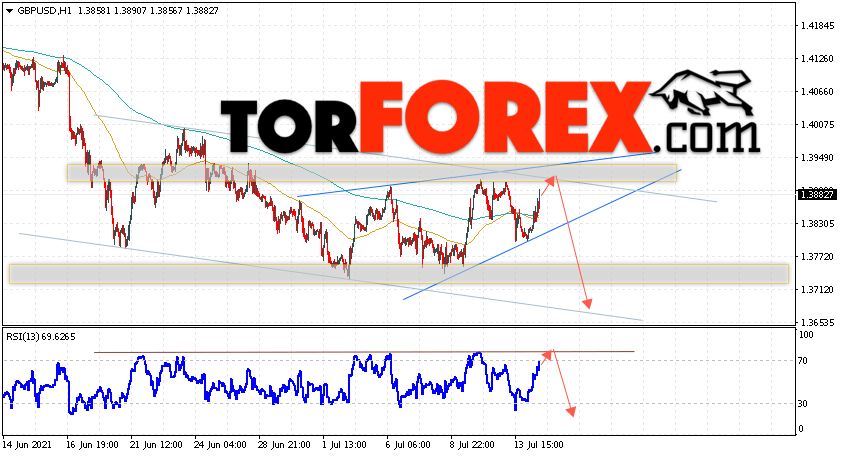Select the lower gray support zone rectangle
Image resolution: width=841 pixels, height=456 pixels.
[399, 274]
